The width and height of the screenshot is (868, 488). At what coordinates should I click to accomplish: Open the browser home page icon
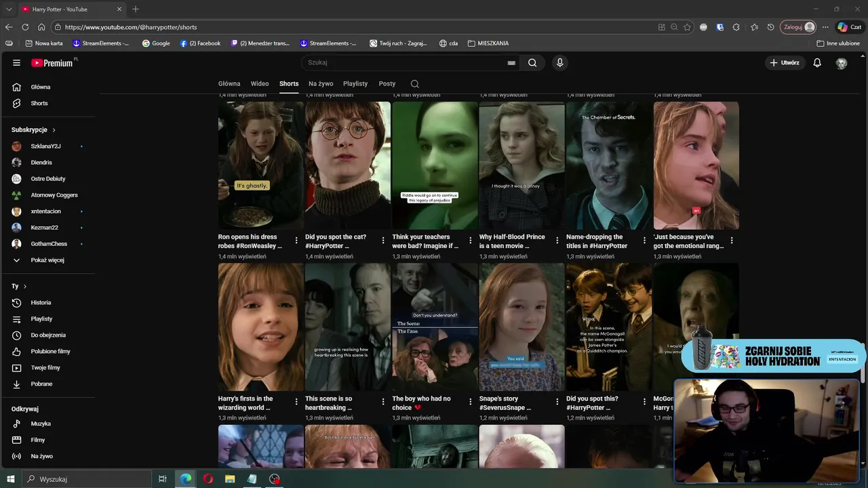pyautogui.click(x=41, y=27)
